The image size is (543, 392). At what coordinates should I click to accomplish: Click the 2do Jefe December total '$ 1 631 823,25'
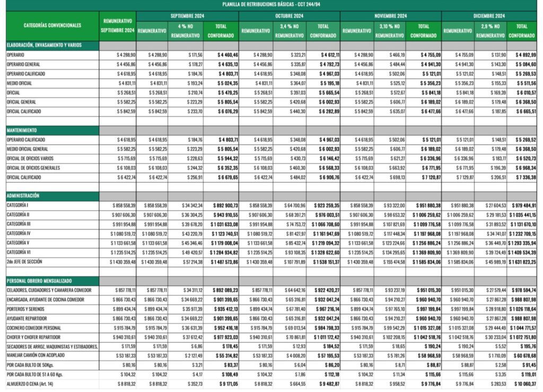(522, 262)
